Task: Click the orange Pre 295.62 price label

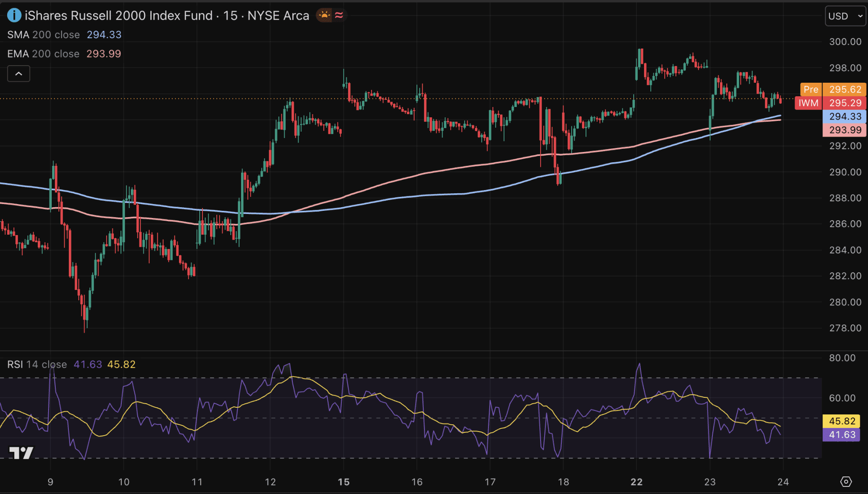Action: [833, 89]
